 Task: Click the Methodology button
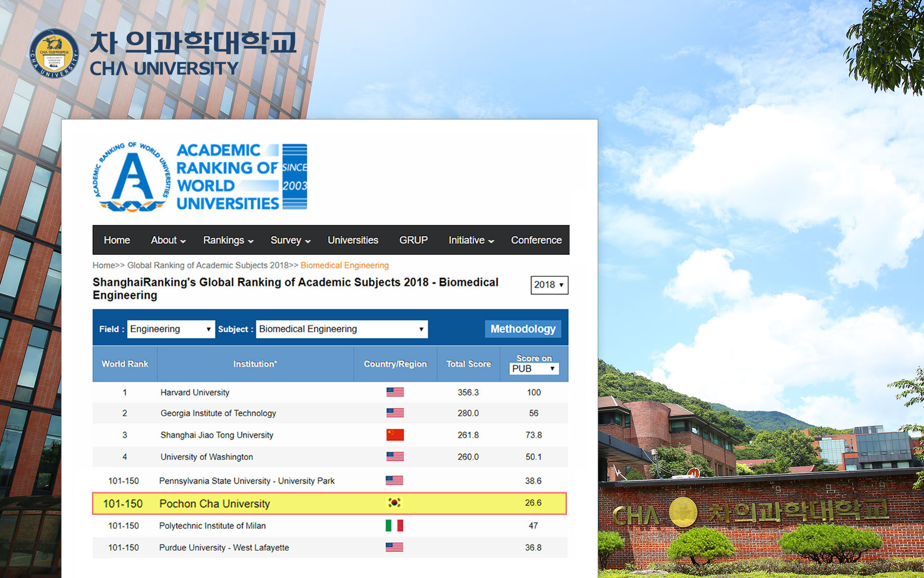point(523,329)
